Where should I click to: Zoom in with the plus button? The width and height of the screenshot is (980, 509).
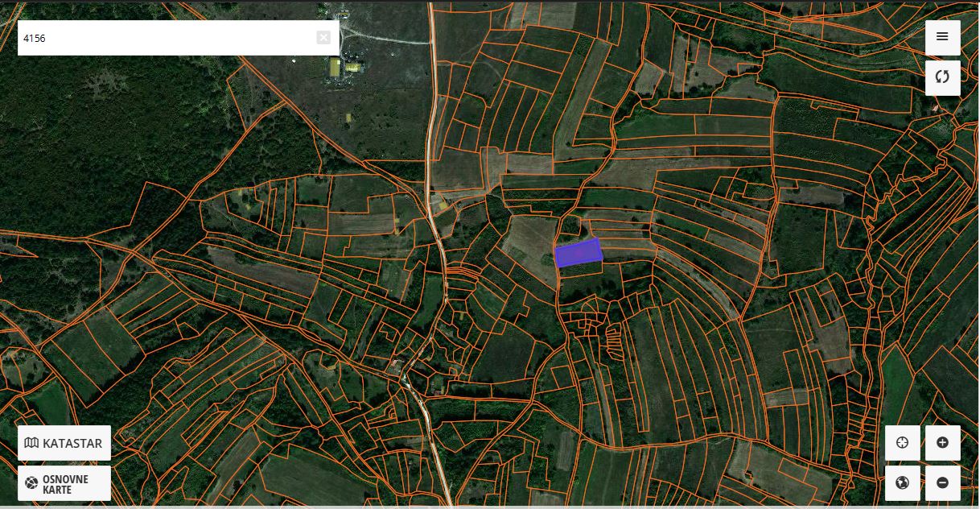point(942,443)
